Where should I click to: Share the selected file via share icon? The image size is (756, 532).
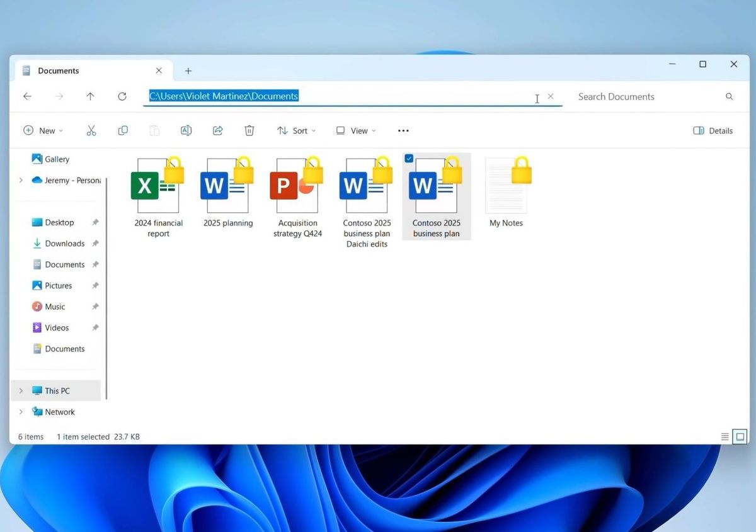pos(217,130)
